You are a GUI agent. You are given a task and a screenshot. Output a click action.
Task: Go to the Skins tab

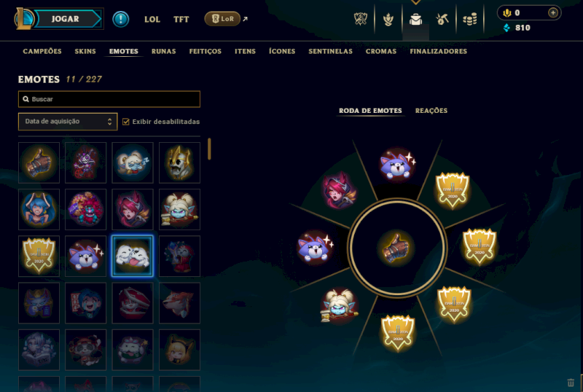(85, 51)
